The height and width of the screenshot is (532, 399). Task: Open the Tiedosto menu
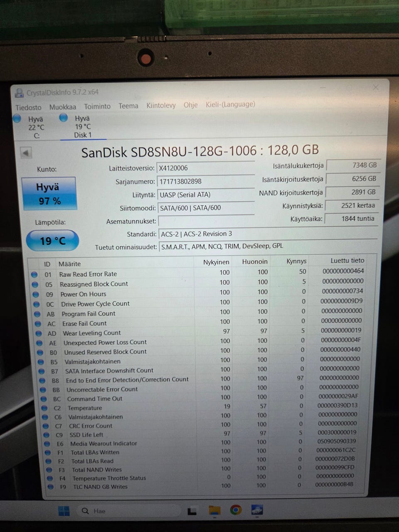pyautogui.click(x=28, y=107)
